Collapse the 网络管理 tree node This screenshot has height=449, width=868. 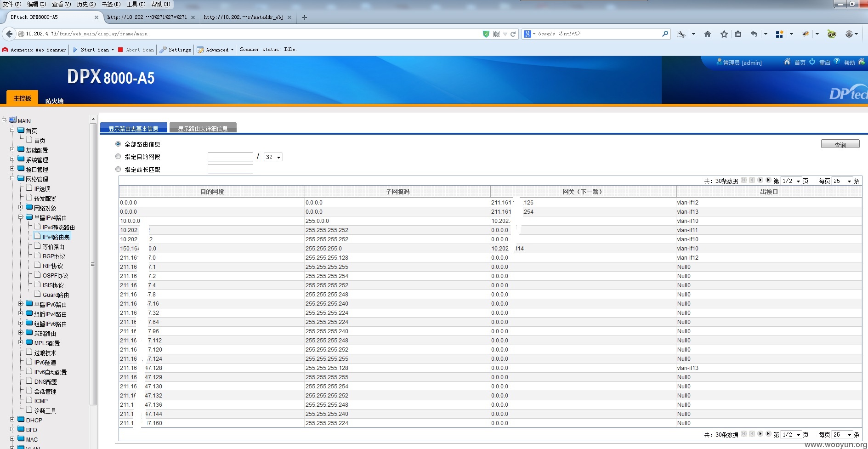tap(12, 178)
